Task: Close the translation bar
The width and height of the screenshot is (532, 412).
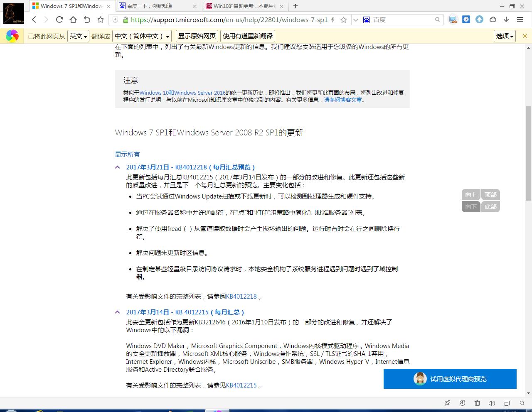Action: 525,36
